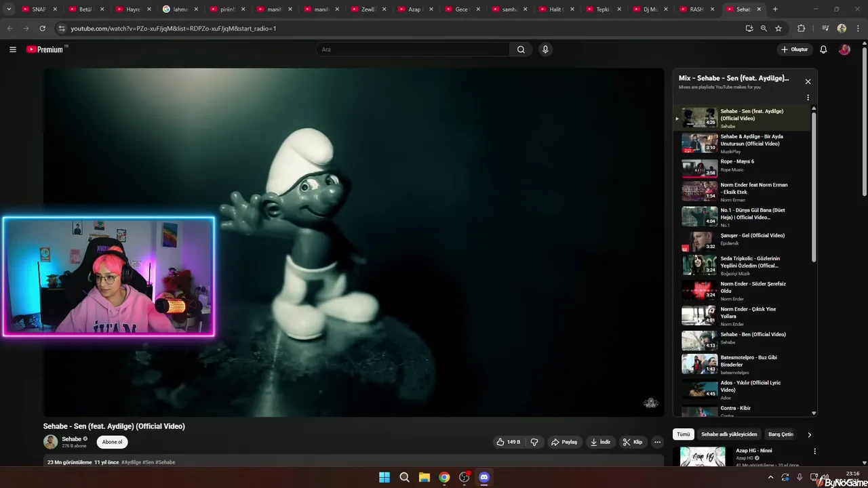Switch to the lahmacun Google tab
This screenshot has width=868, height=488.
click(x=180, y=9)
